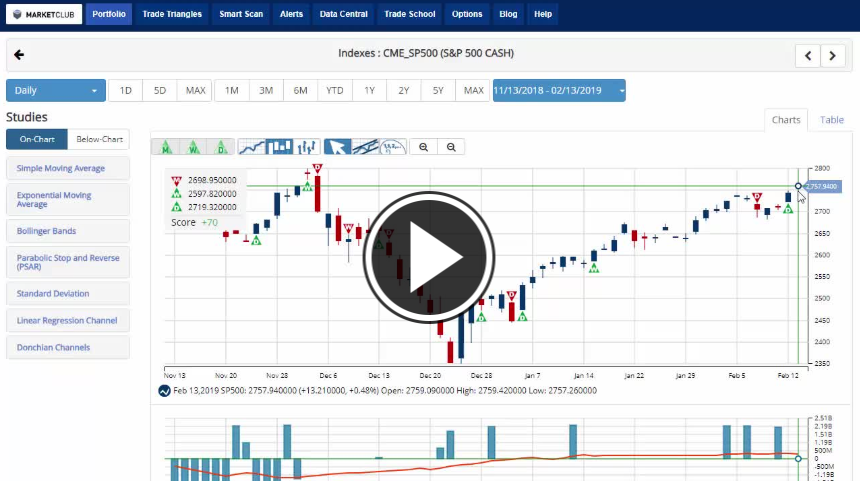Image resolution: width=860 pixels, height=481 pixels.
Task: Select Below-Chart studies
Action: tap(99, 139)
